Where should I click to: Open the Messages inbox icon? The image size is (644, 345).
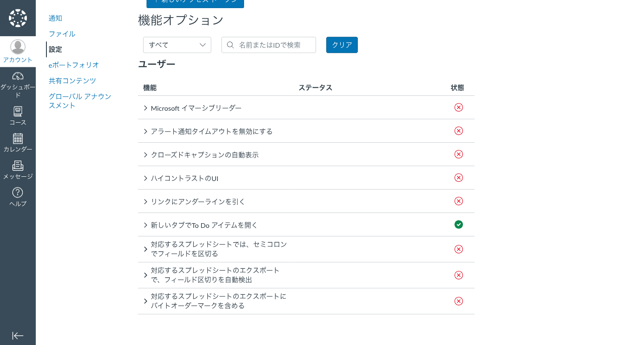(18, 166)
